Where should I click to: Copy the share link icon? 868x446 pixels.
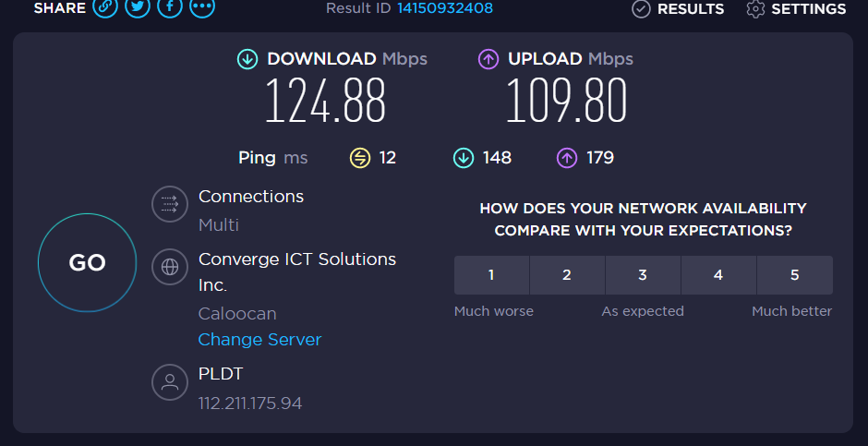click(105, 7)
